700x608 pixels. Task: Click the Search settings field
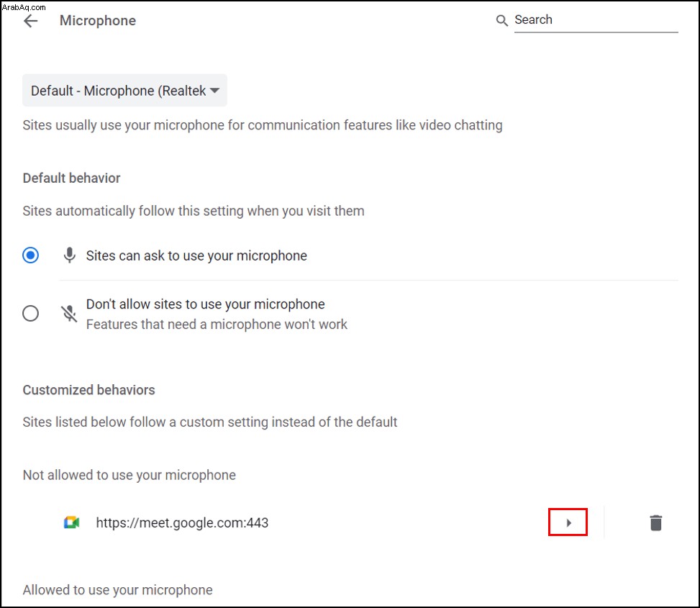coord(596,20)
